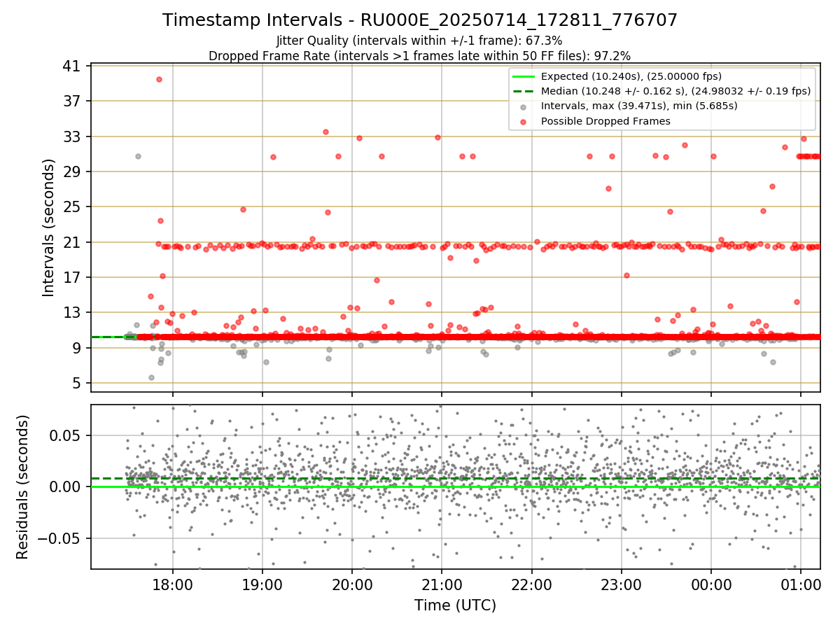Viewport: 840px width, 630px height.
Task: Click the "Dropped Frame Rate" 97.2% subtitle line
Action: (419, 55)
